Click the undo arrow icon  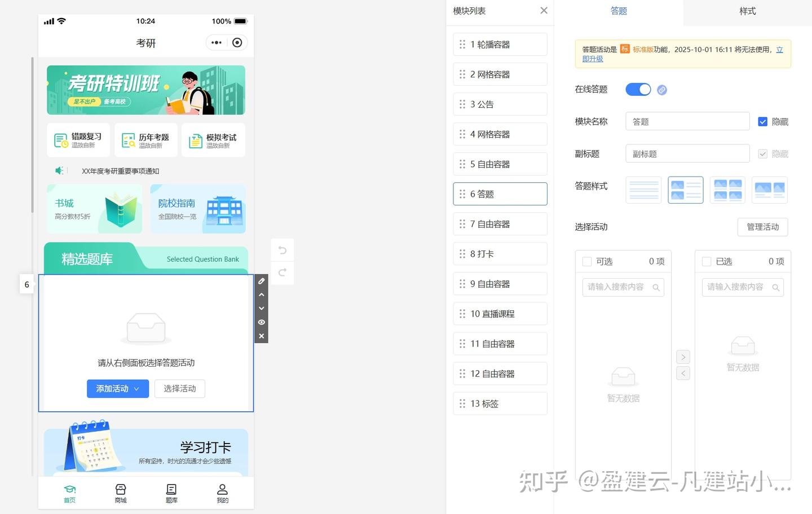[283, 251]
